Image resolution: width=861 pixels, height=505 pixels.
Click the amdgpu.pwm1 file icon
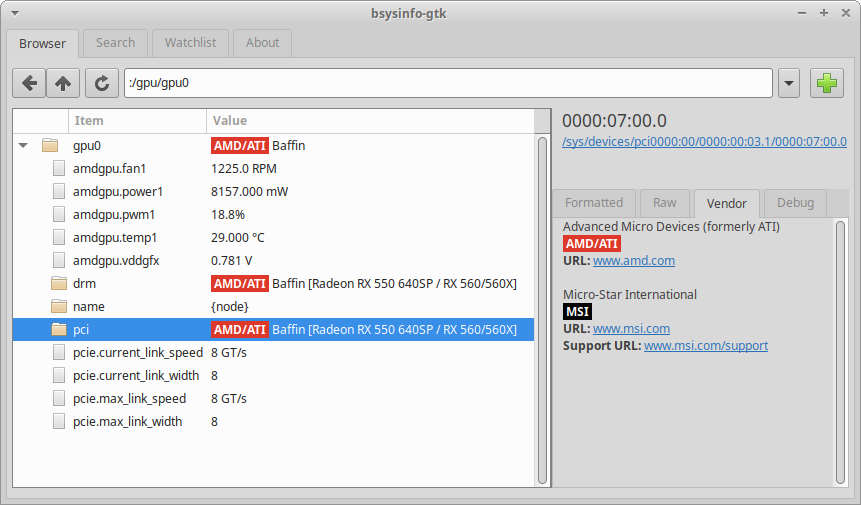coord(59,215)
